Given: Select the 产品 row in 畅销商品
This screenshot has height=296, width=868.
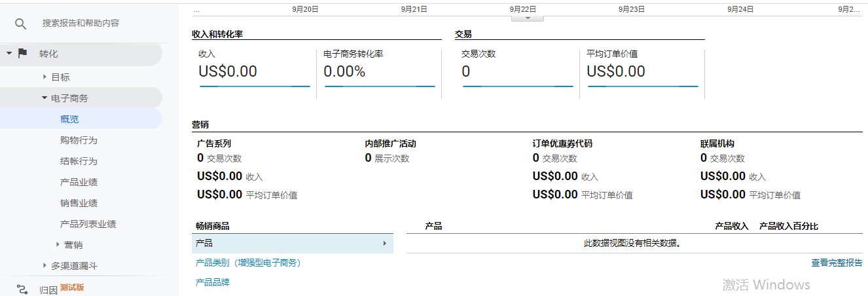Looking at the screenshot, I should click(x=293, y=243).
